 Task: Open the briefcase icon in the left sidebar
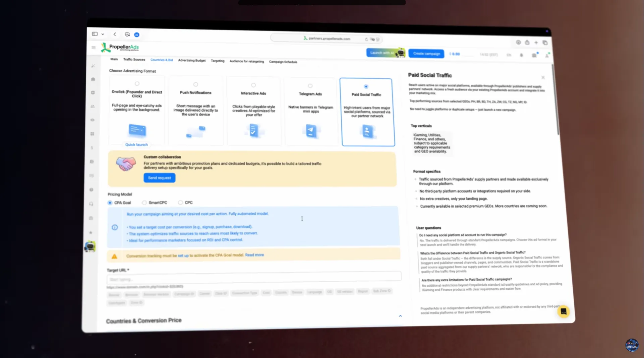(93, 79)
